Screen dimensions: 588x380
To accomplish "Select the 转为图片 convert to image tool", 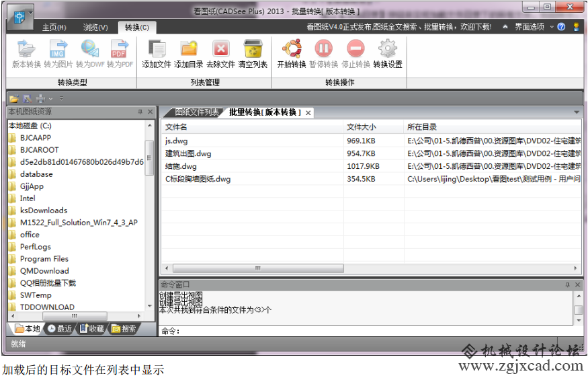I will (58, 54).
